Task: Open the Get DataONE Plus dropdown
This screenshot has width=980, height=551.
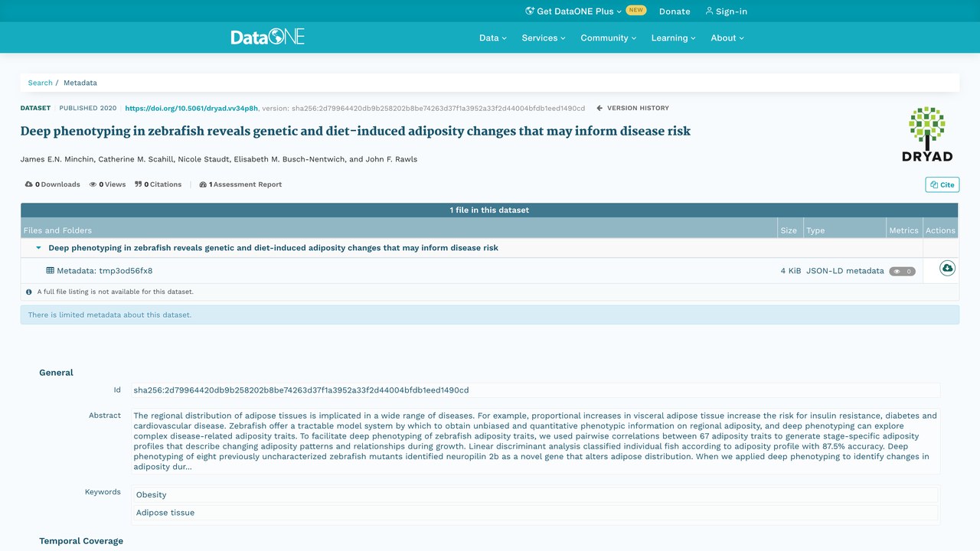Action: click(x=573, y=11)
